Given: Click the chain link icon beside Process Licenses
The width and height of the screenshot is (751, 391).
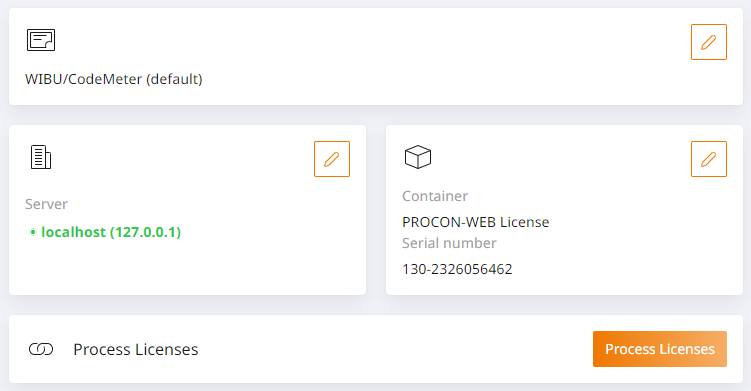Looking at the screenshot, I should 41,349.
